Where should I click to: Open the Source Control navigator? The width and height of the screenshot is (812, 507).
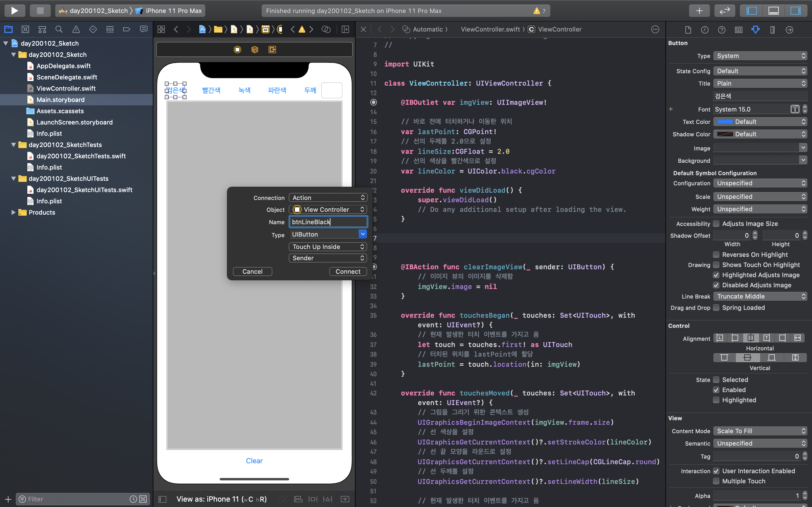(25, 30)
